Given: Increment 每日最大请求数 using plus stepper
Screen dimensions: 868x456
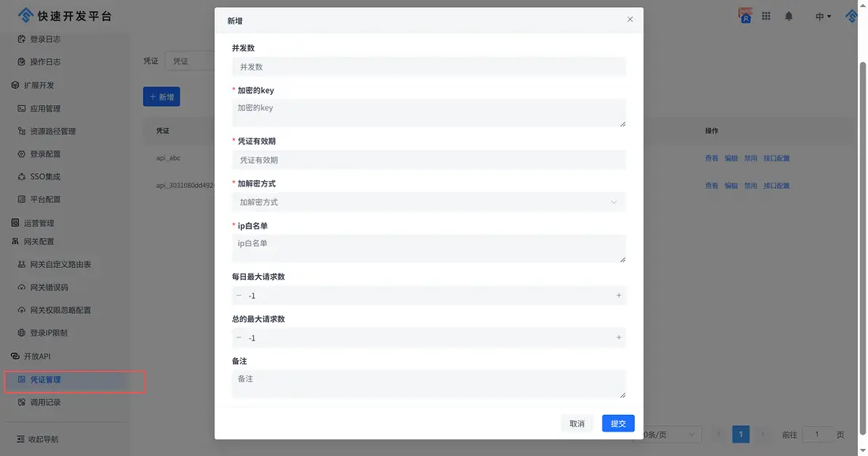Looking at the screenshot, I should pos(617,295).
